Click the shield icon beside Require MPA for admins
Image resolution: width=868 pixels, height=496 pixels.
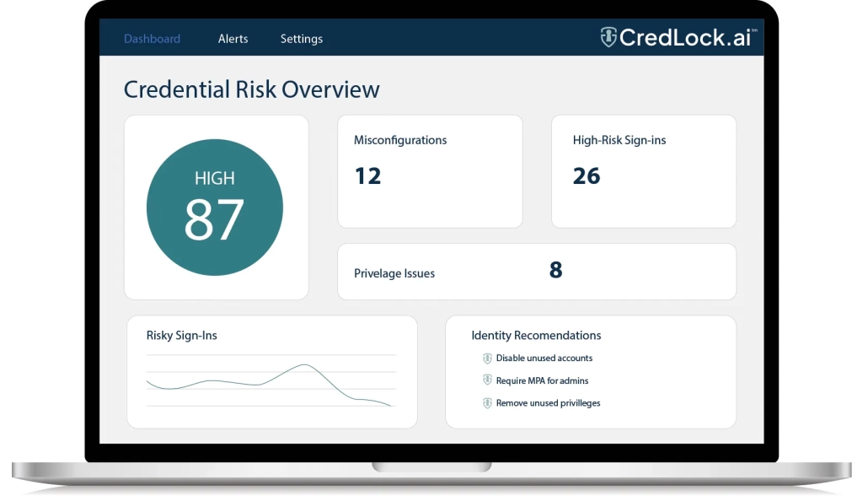coord(487,380)
